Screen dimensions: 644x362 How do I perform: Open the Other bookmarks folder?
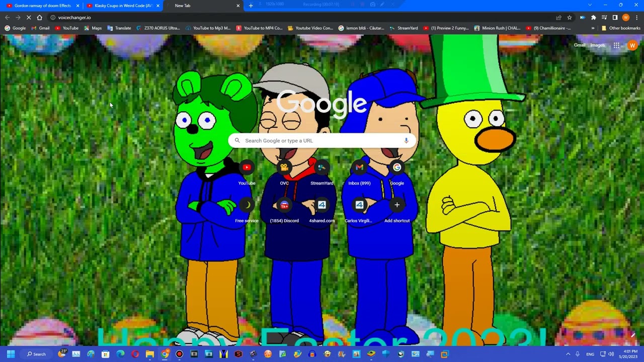pyautogui.click(x=621, y=28)
